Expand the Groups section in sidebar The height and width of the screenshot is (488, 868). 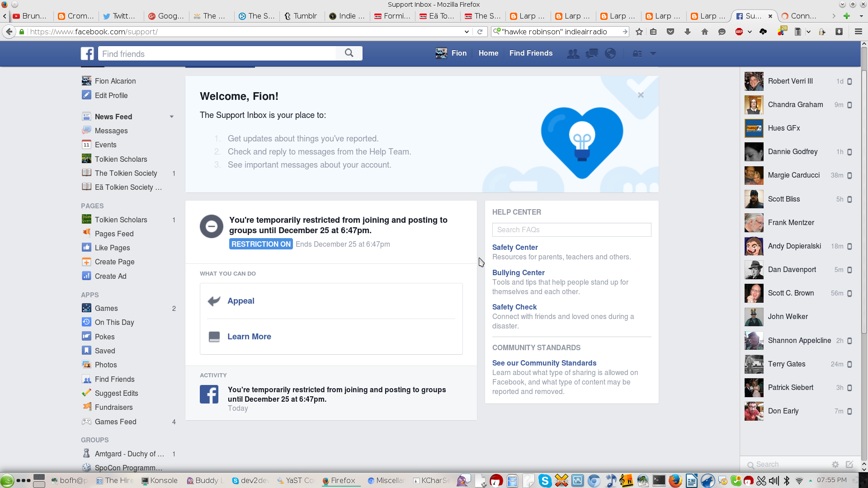pos(95,440)
